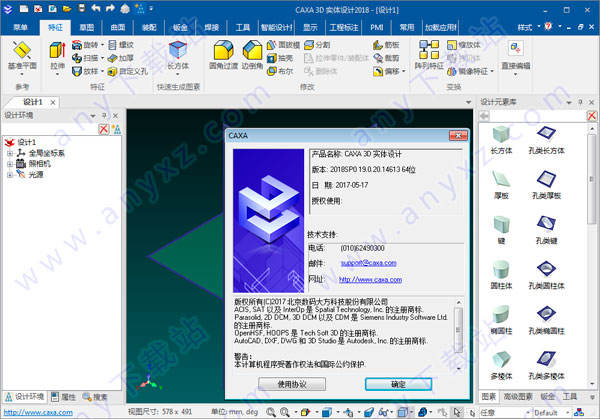Switch to the 曲面 ribbon tab
This screenshot has height=419, width=600.
click(x=118, y=27)
